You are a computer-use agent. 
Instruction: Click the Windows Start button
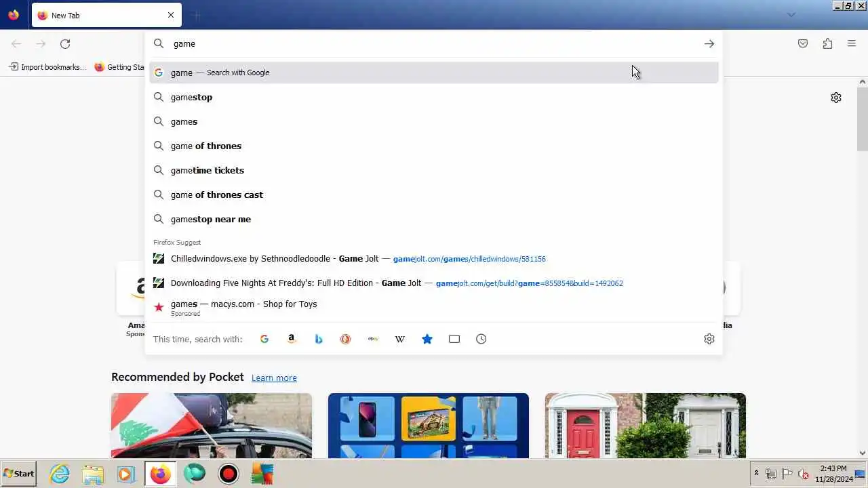point(18,474)
